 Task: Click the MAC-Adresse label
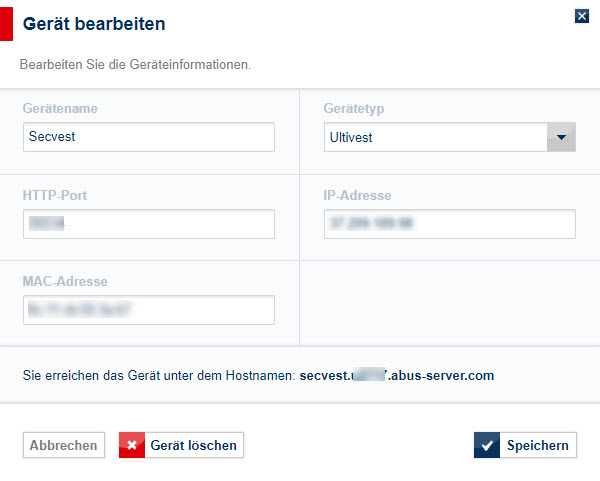64,282
